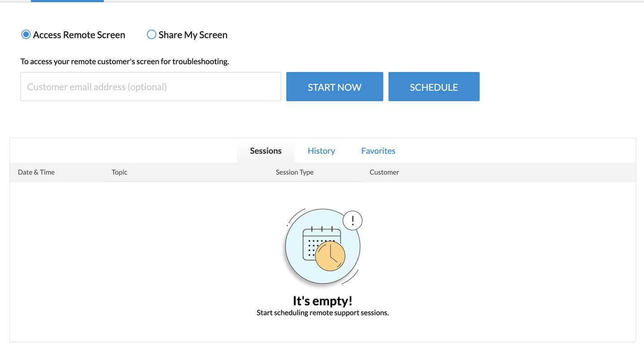Image resolution: width=644 pixels, height=350 pixels.
Task: Click the "Access Remote Screen" label text
Action: [x=79, y=35]
